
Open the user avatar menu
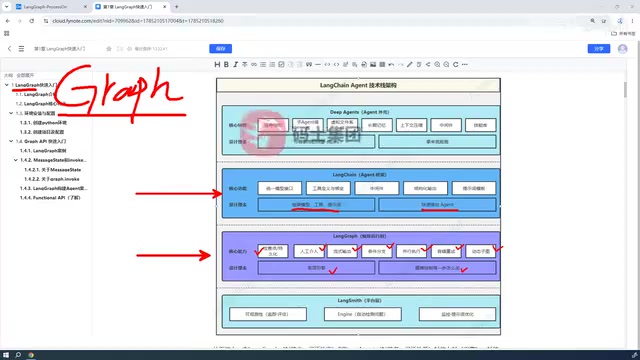622,49
